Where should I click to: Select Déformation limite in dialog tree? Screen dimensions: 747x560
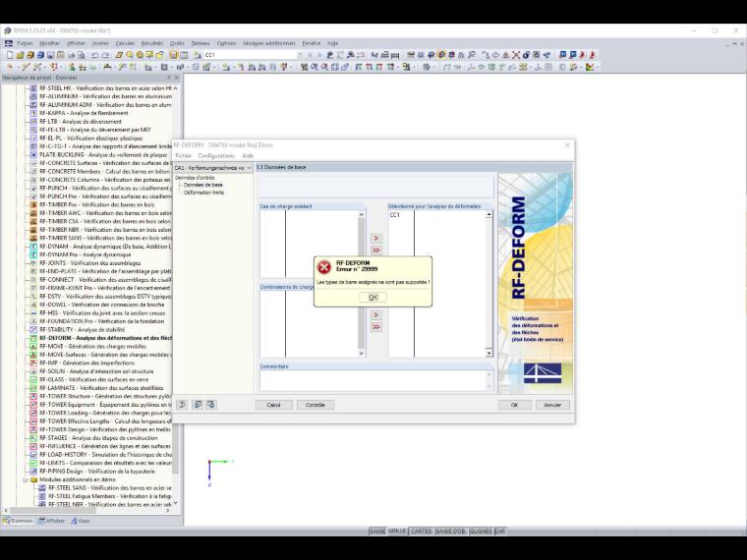coord(203,193)
